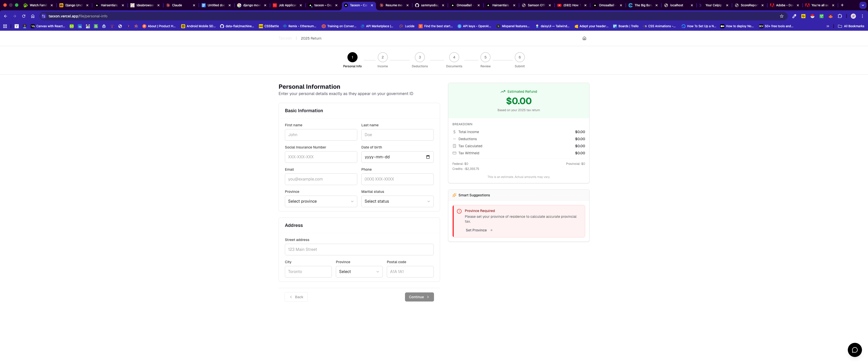The image size is (868, 363).
Task: Bookmark this page with the star icon
Action: (781, 16)
